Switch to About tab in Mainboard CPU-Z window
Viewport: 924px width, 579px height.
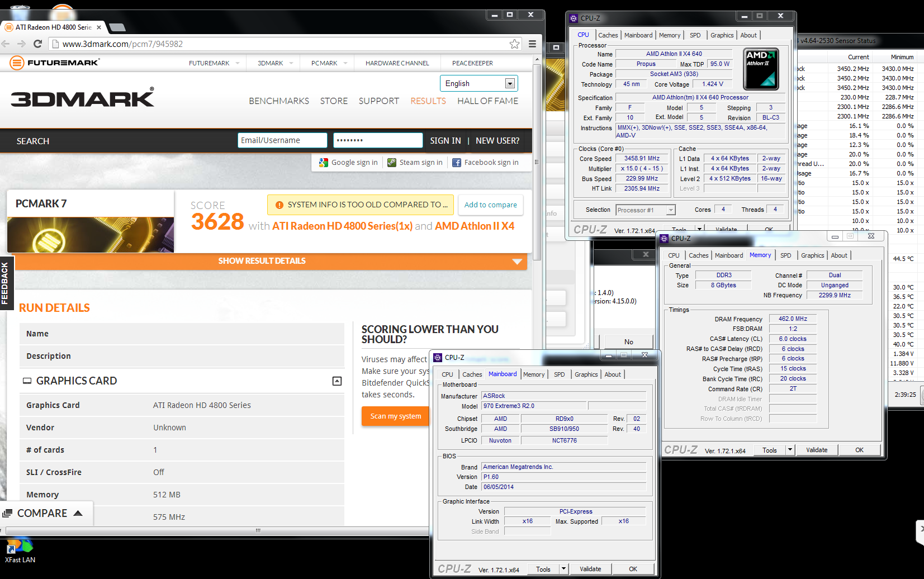pos(613,374)
